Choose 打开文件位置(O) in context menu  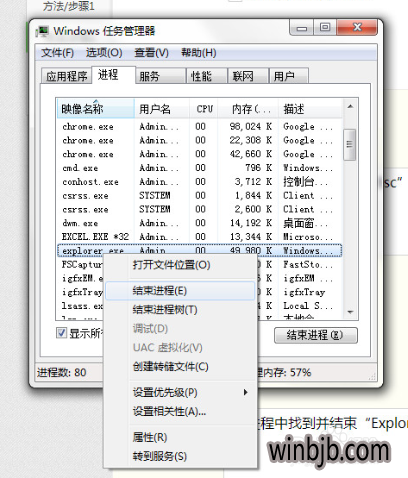coord(180,265)
